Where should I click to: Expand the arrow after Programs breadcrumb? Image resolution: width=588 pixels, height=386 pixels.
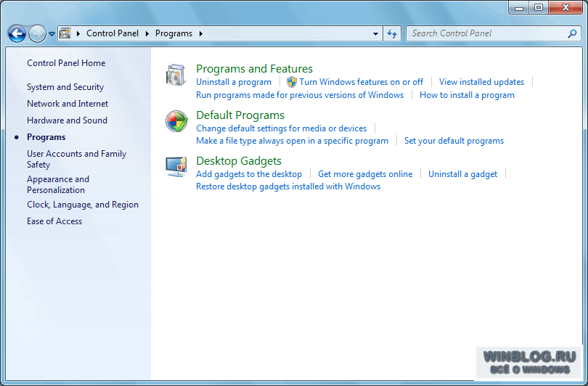(x=201, y=33)
